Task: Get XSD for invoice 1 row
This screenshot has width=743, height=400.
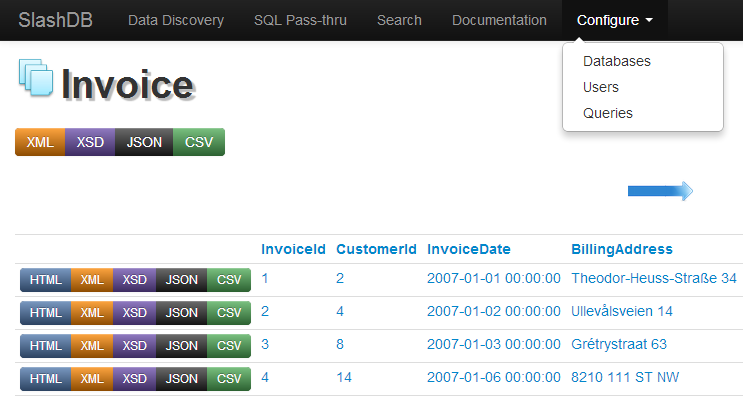Action: click(135, 280)
